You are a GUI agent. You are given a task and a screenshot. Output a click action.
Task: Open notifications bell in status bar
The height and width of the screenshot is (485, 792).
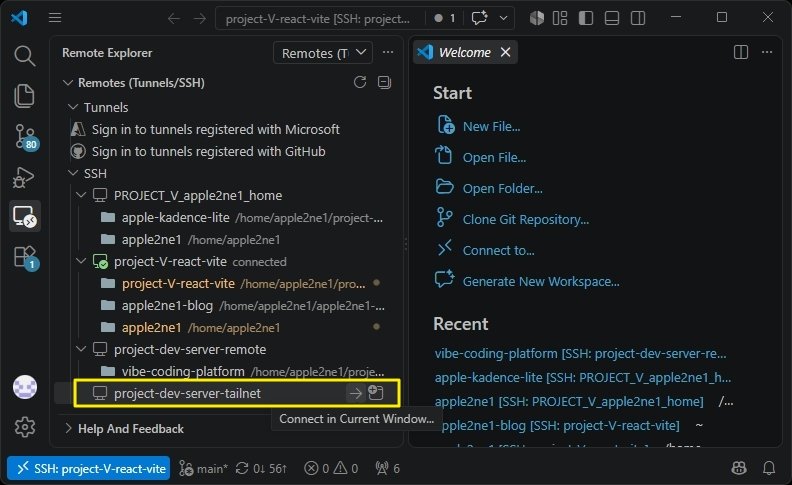click(x=769, y=468)
